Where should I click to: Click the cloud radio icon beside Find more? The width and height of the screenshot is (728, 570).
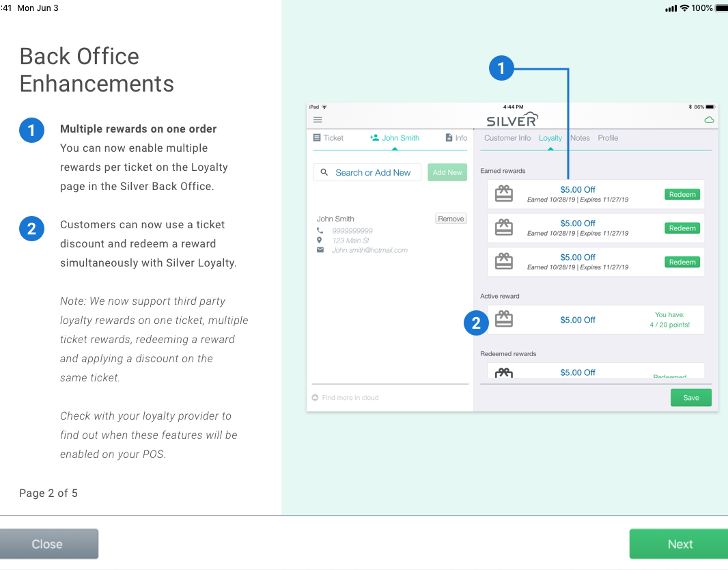pos(316,398)
